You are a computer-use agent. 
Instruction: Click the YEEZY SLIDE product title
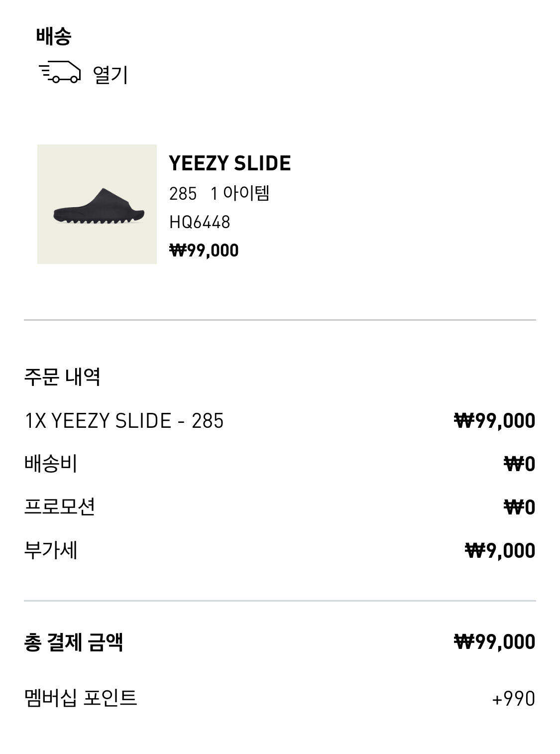pos(229,163)
